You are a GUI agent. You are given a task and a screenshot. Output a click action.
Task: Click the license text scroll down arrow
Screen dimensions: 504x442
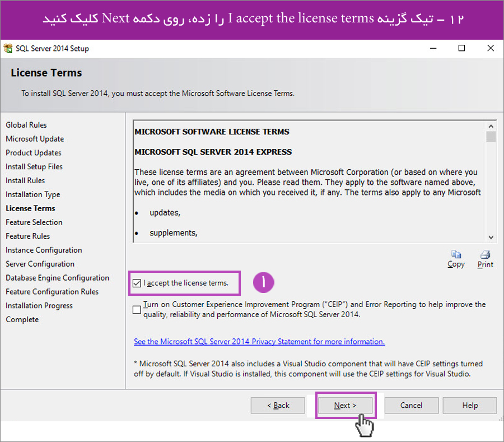491,237
